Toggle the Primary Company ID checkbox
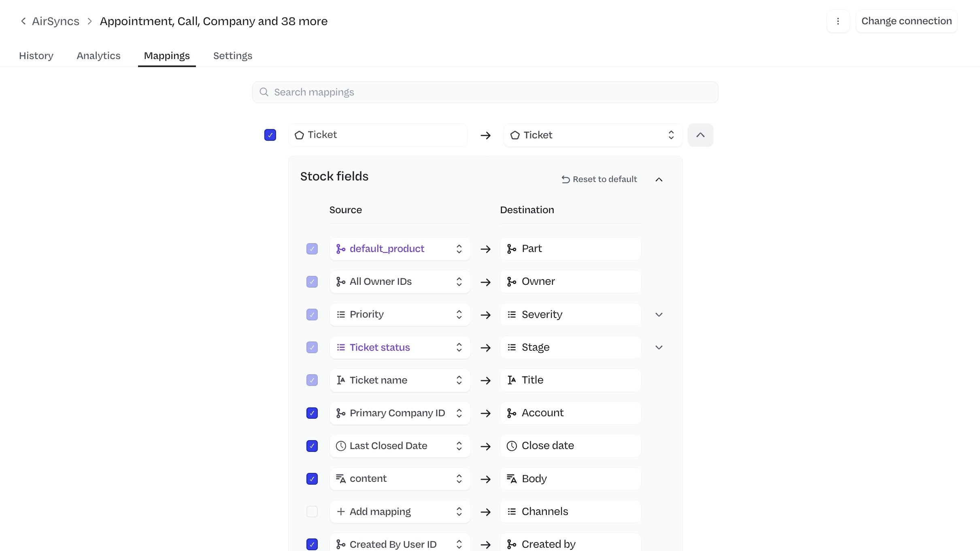 [312, 413]
